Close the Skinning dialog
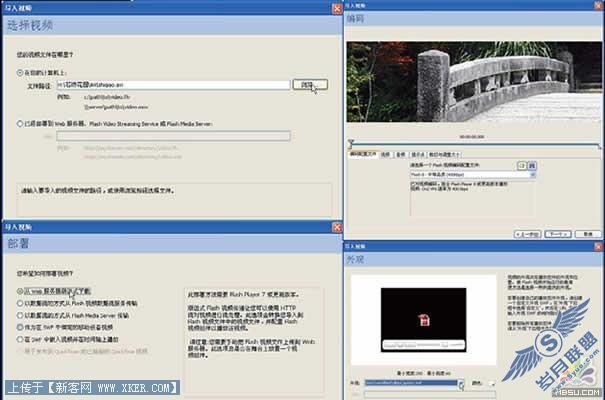Screen dimensions: 605x400 coord(598,246)
